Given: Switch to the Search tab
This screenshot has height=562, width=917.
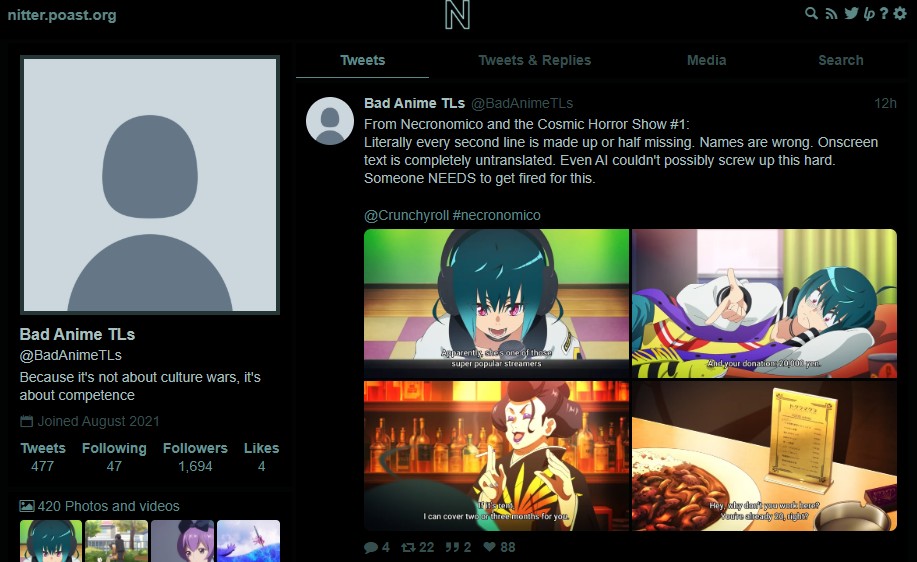Looking at the screenshot, I should (x=840, y=60).
